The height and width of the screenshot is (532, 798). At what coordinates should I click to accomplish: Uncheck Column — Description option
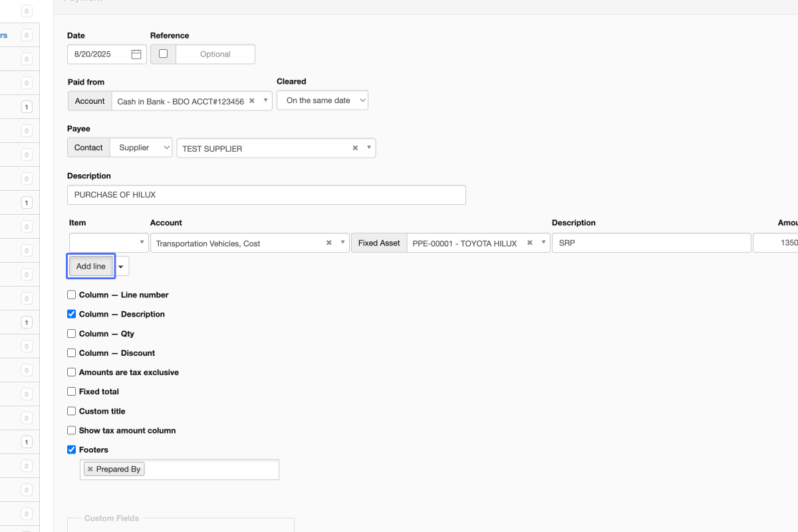tap(72, 314)
